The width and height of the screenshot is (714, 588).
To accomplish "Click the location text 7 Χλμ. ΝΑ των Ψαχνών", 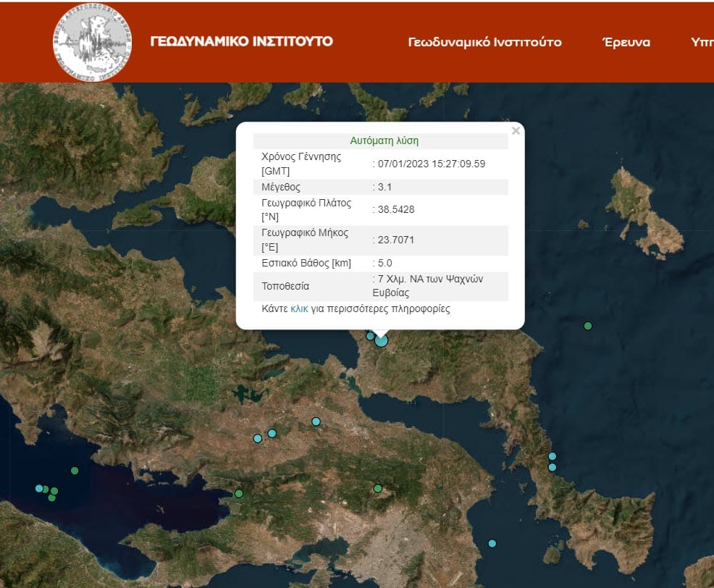I will 430,279.
